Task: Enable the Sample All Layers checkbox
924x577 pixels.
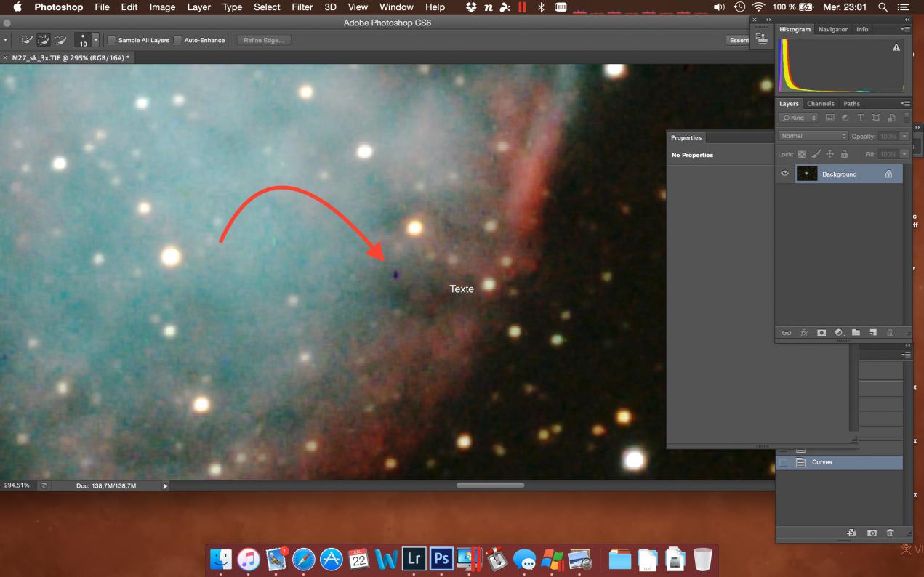Action: point(112,40)
